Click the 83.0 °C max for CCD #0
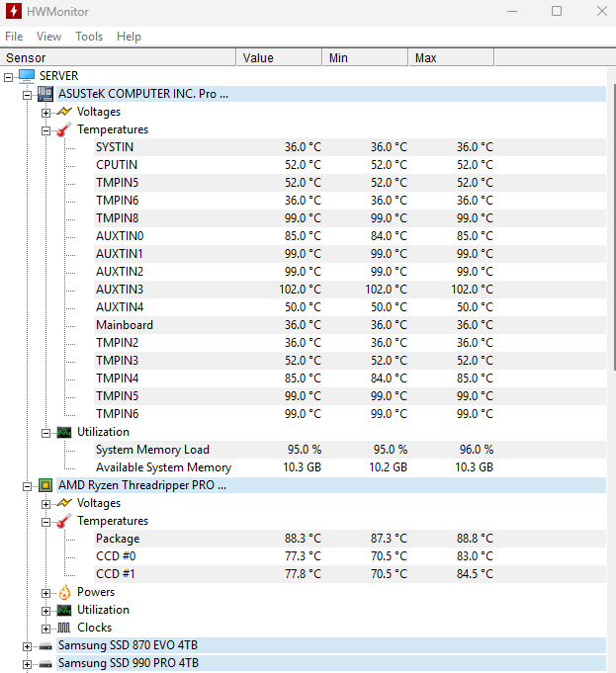 click(x=476, y=556)
